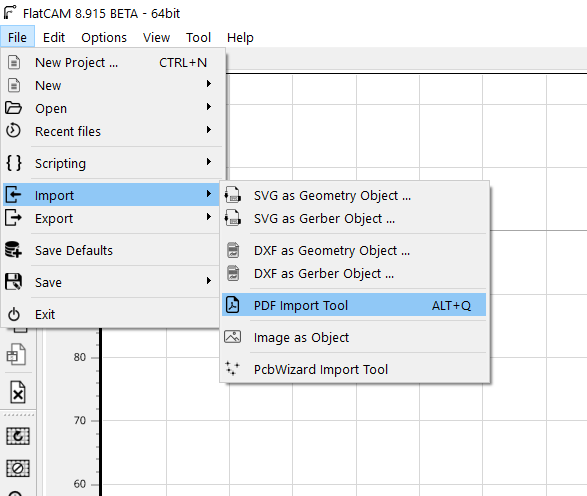
Task: Open the Options menu
Action: click(104, 37)
